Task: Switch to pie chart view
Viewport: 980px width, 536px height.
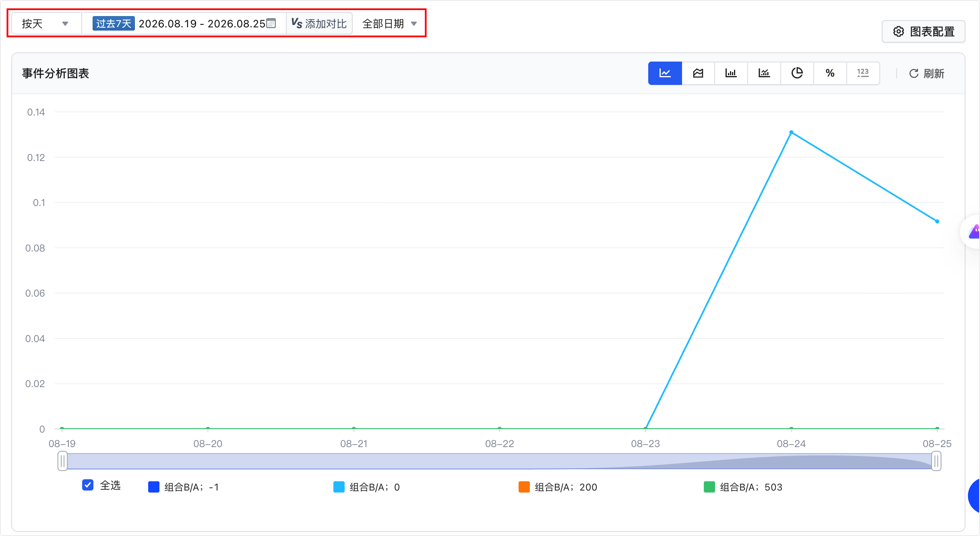Action: [797, 73]
